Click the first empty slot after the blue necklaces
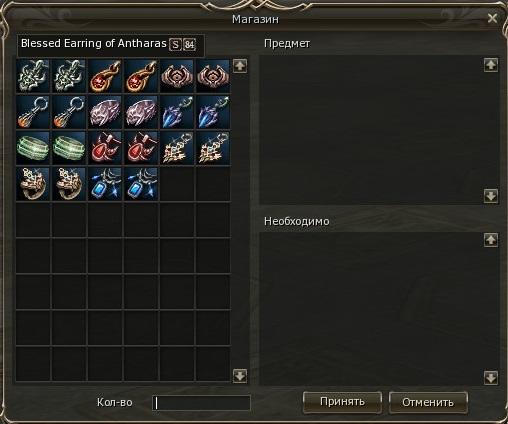The image size is (508, 424). pos(177,184)
